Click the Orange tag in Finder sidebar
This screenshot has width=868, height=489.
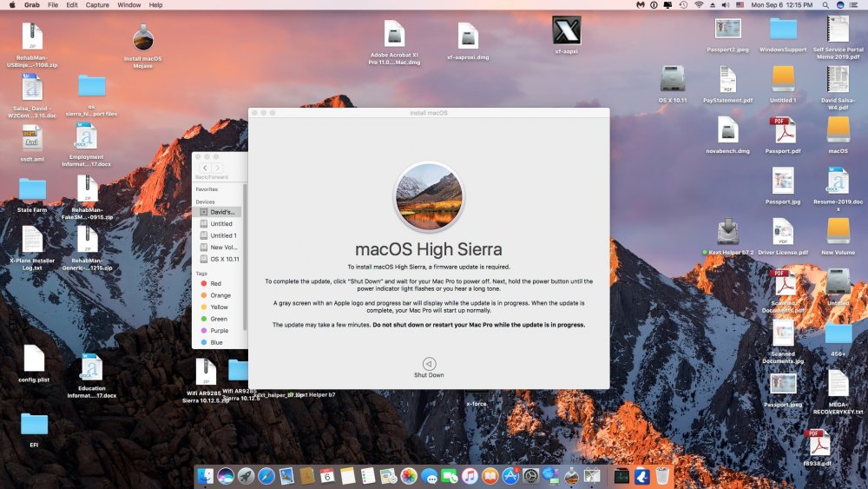coord(220,295)
